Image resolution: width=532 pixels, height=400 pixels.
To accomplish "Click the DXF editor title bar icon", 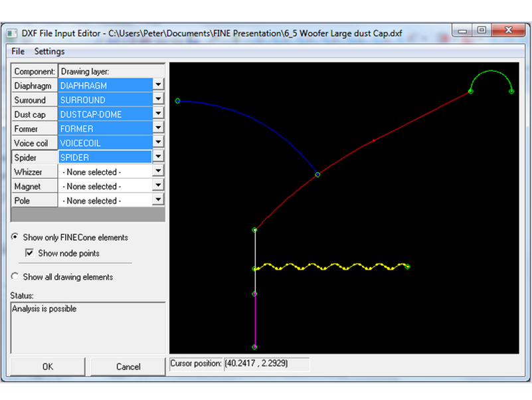I will [11, 33].
